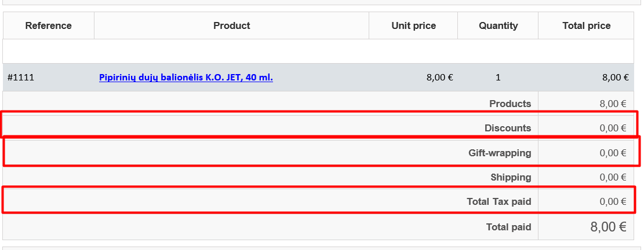Click the Total Tax paid label

(x=499, y=201)
